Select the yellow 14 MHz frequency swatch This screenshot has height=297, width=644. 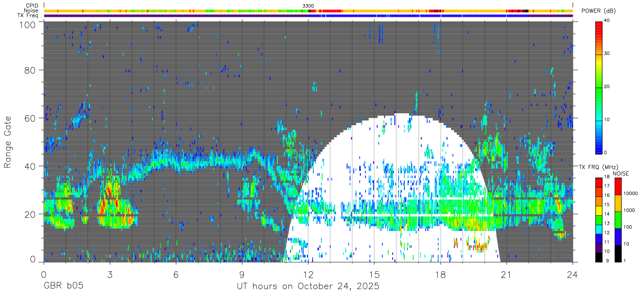(x=598, y=210)
